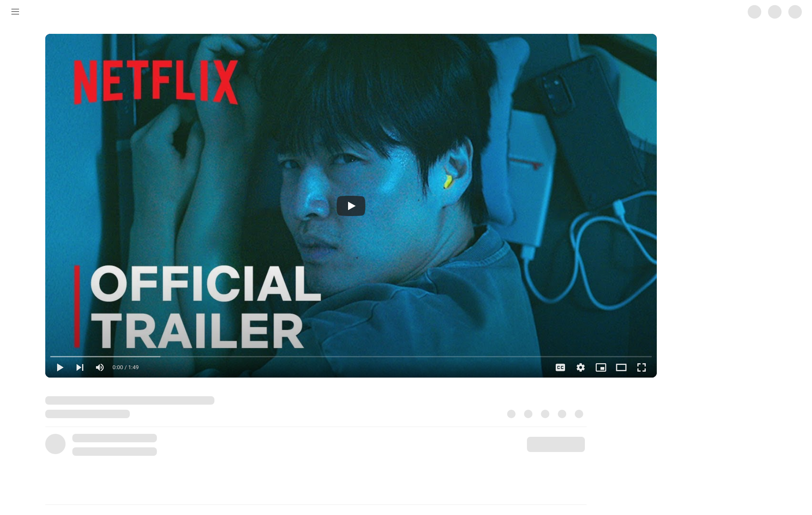The image size is (812, 515).
Task: Mute the video volume
Action: (100, 367)
